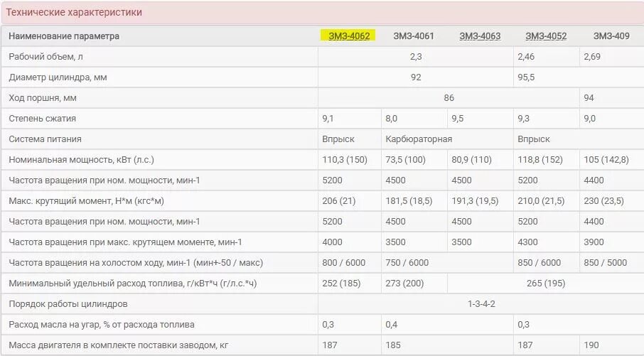Select 'Частота вращения при макс. крутящем моменте' label
The width and height of the screenshot is (644, 356).
[125, 242]
